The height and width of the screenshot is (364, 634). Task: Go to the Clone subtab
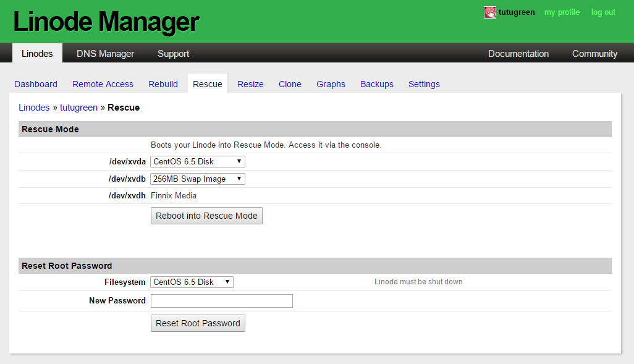[290, 84]
